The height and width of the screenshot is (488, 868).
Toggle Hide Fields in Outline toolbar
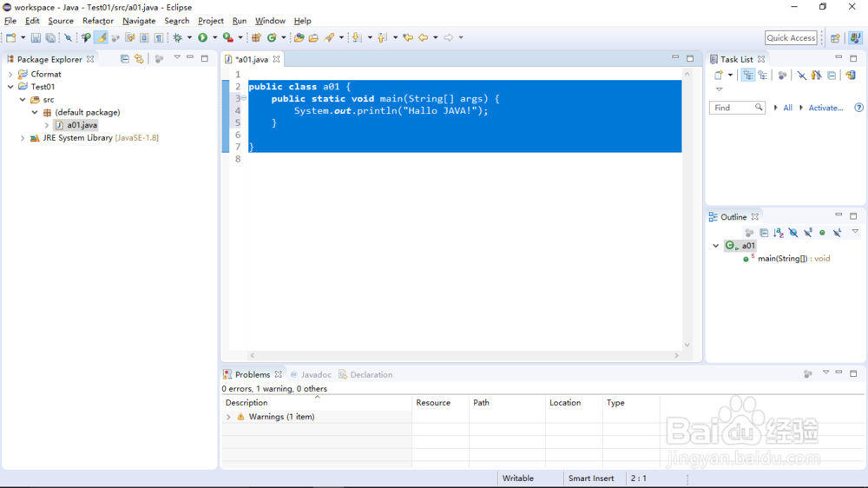tap(793, 233)
